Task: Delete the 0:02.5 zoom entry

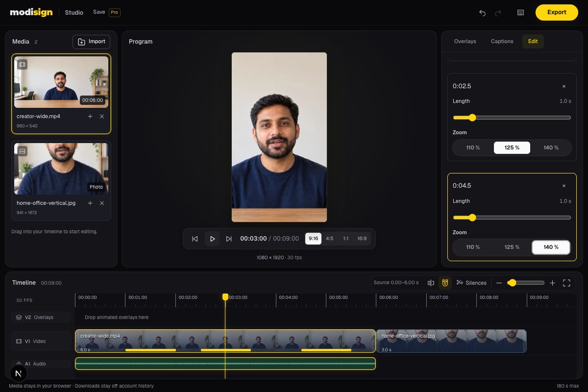Action: tap(563, 86)
